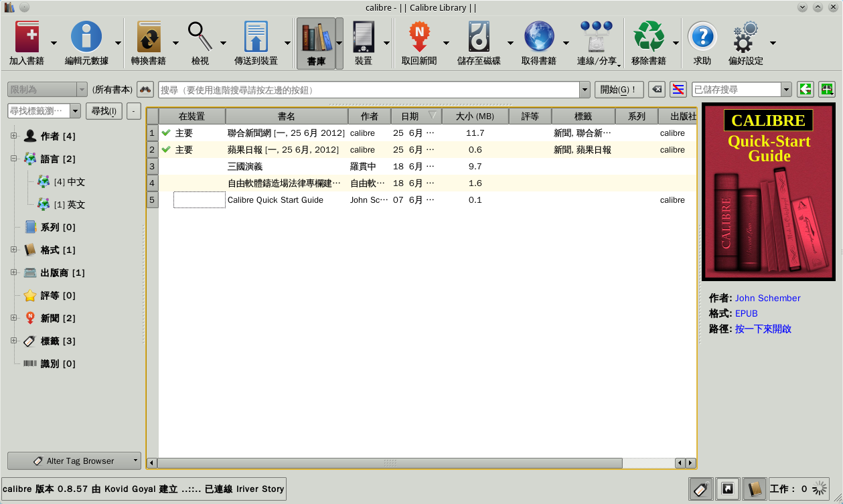
Task: Sort by the 評等 column header
Action: point(530,116)
